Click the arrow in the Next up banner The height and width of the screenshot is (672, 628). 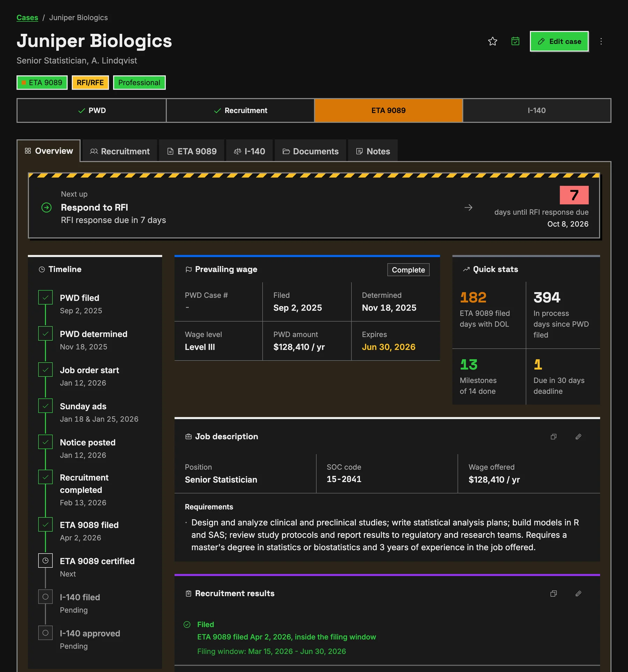click(468, 208)
